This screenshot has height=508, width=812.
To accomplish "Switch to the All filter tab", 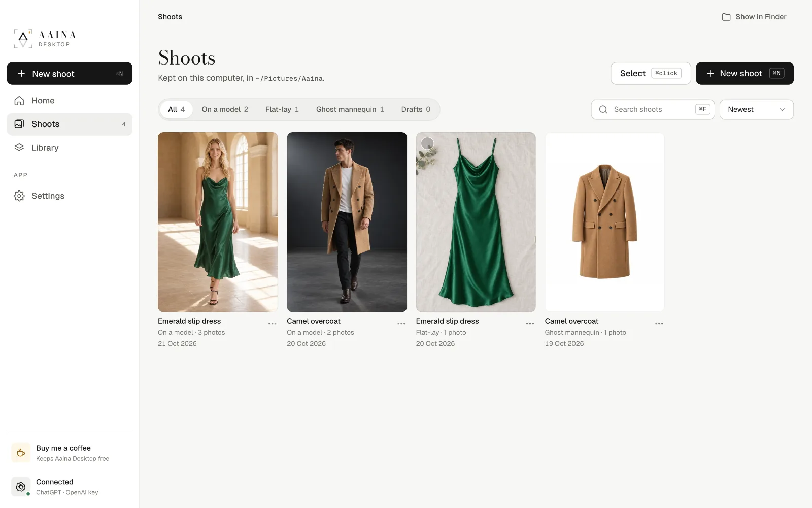I will [x=177, y=109].
